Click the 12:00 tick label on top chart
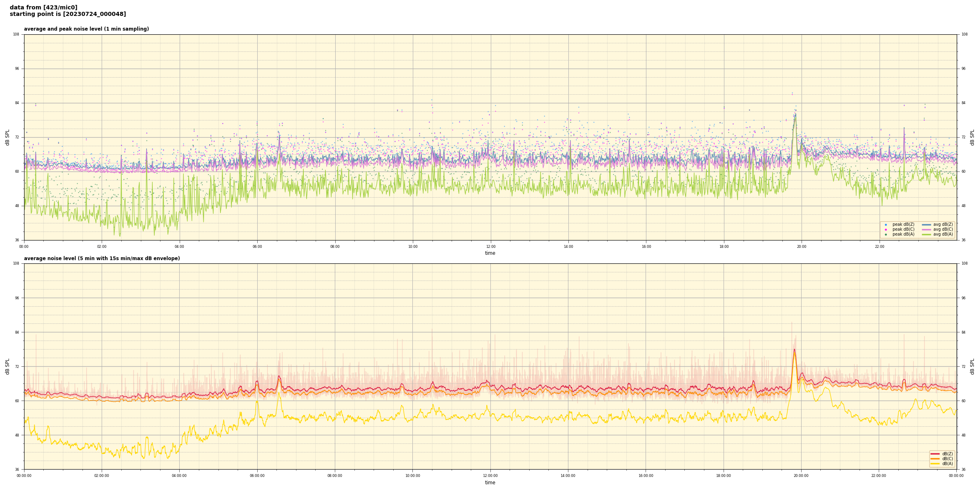Screen dimensions: 980x490 (490, 247)
